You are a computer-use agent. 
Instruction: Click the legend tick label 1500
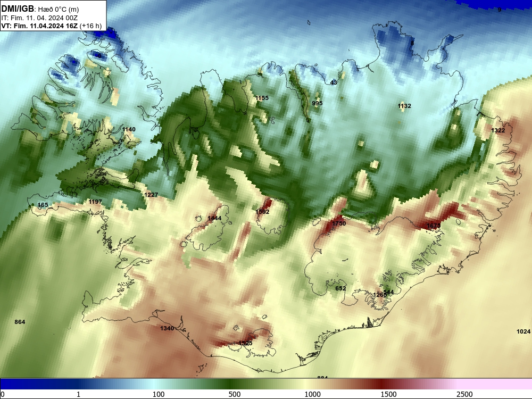point(388,394)
